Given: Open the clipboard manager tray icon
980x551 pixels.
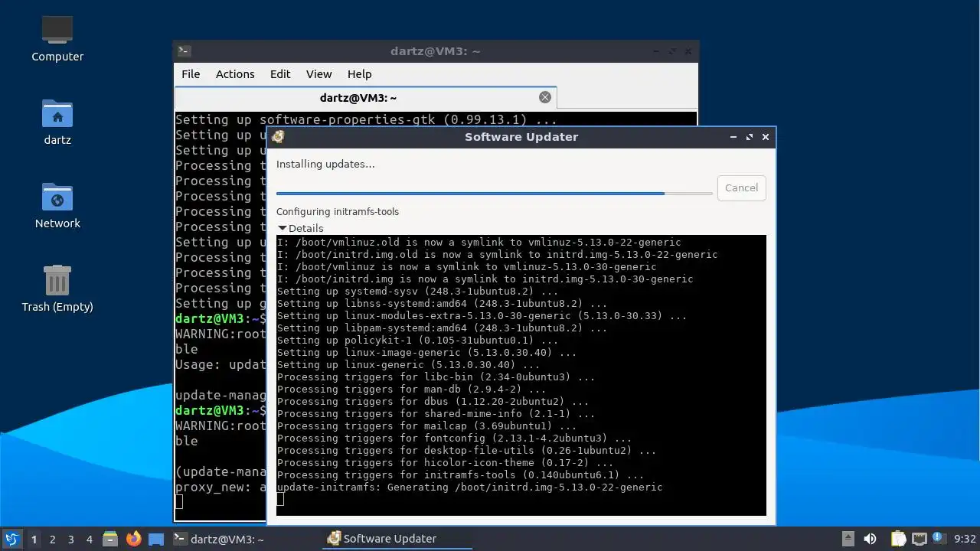Looking at the screenshot, I should 899,539.
